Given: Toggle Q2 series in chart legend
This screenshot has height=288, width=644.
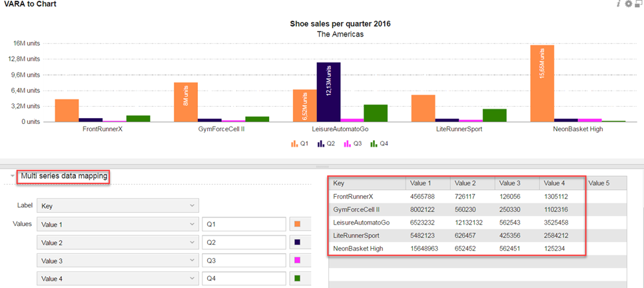Looking at the screenshot, I should (x=324, y=143).
